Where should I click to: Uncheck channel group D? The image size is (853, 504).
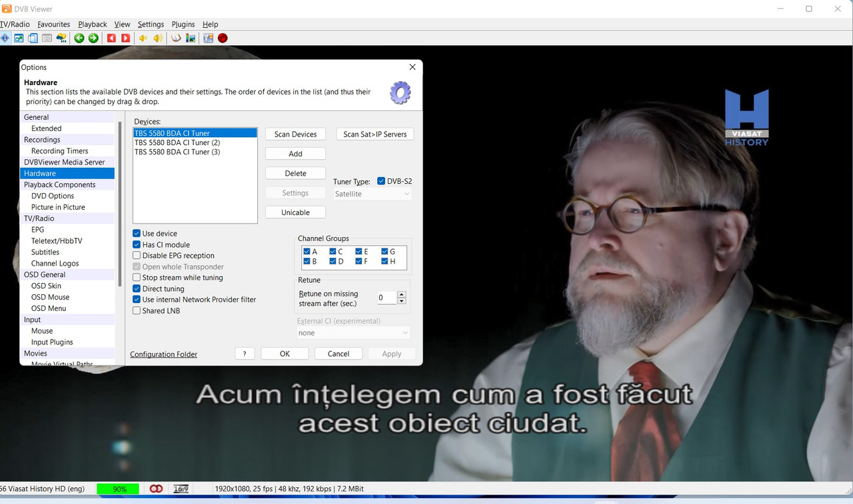click(333, 262)
